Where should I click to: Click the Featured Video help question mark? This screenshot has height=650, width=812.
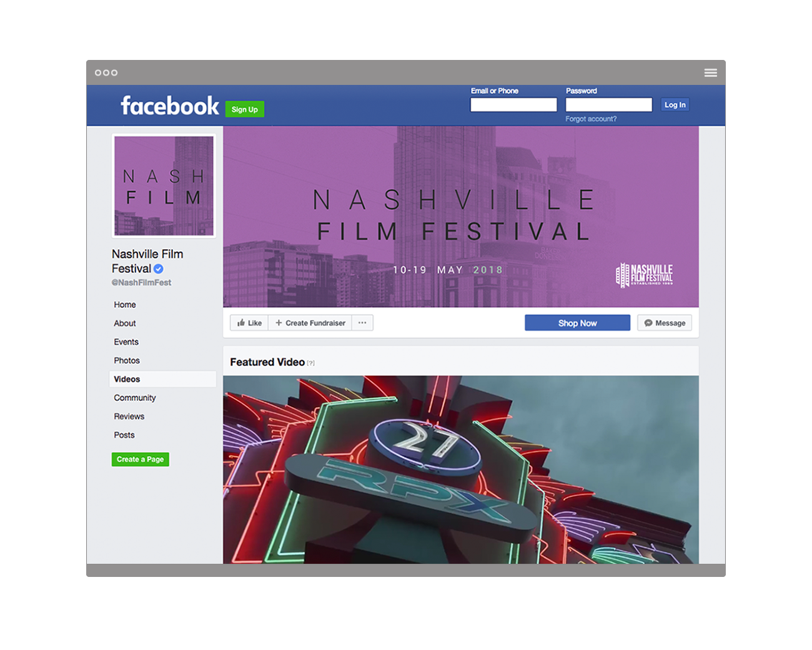pyautogui.click(x=310, y=363)
